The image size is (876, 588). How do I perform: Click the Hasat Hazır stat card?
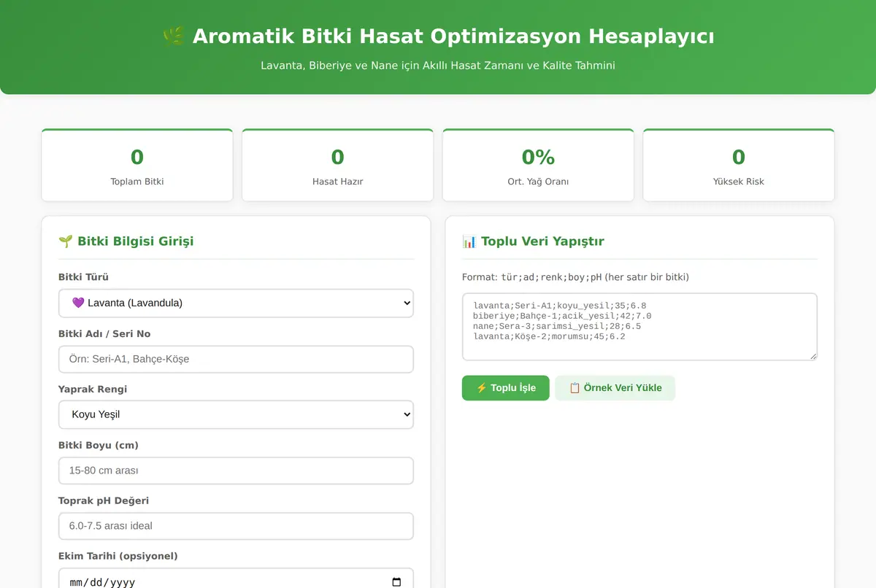337,166
